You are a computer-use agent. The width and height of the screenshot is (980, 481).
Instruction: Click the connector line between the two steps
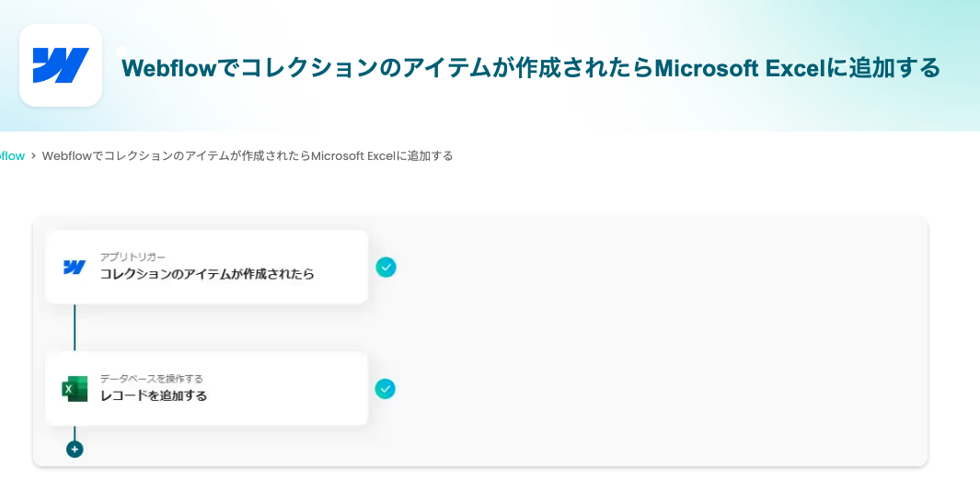(75, 327)
